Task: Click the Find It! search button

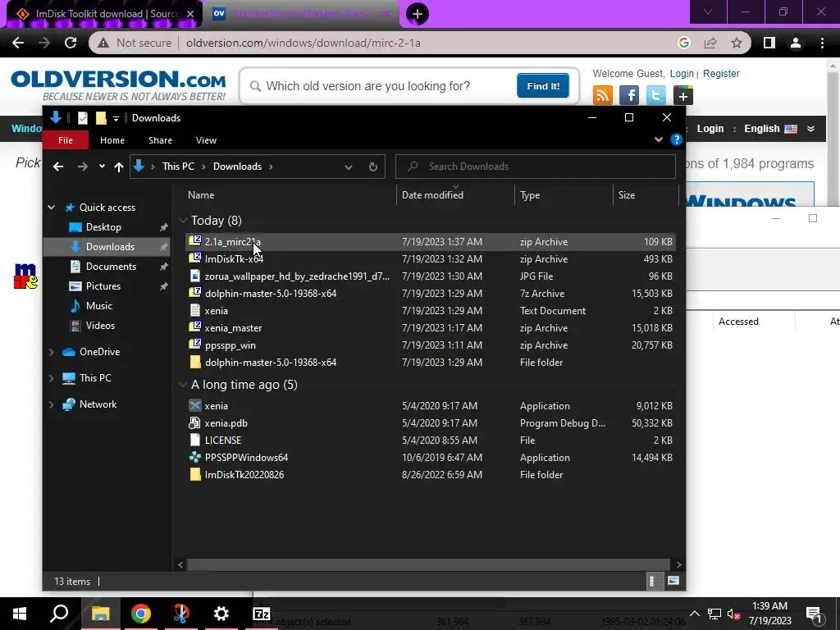Action: [543, 85]
